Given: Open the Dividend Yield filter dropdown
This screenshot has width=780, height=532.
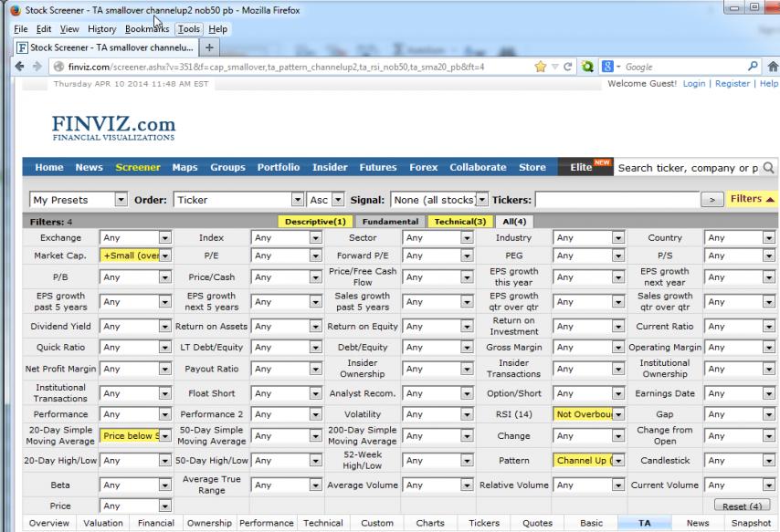Looking at the screenshot, I should pos(136,326).
